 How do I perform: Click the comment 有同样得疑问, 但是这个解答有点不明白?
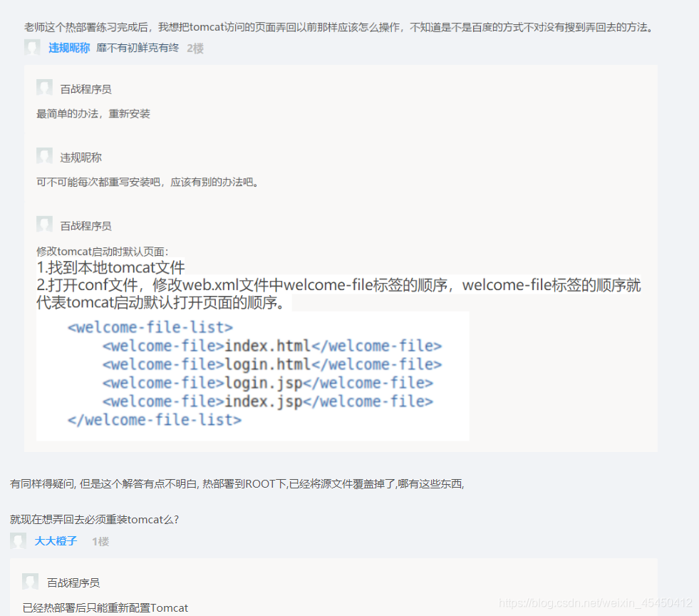237,484
